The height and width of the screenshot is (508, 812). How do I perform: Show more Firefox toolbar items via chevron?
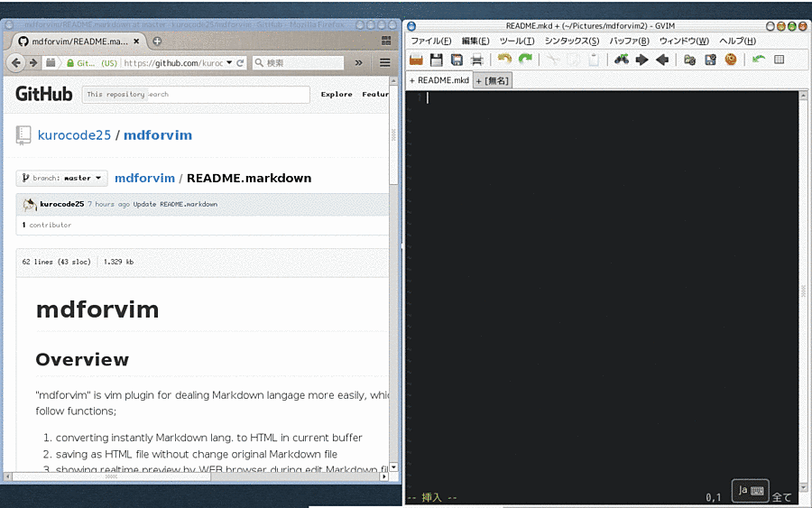[x=358, y=62]
